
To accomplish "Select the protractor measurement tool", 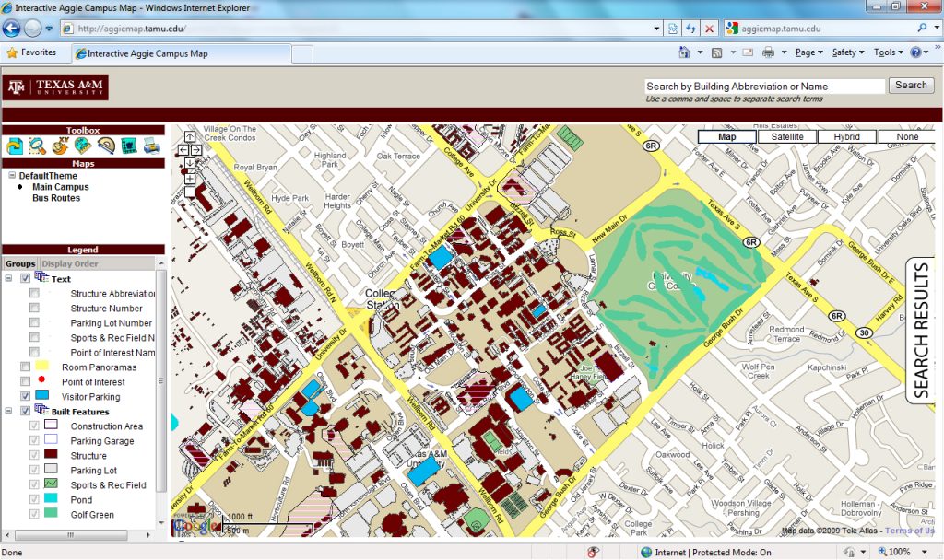I will pos(105,146).
